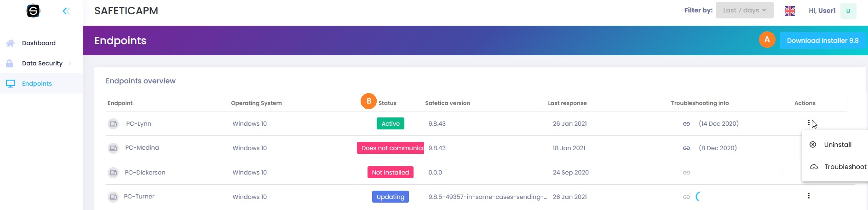Click PC-Lynn troubleshooting date (14 Dec 2020)

pos(719,123)
